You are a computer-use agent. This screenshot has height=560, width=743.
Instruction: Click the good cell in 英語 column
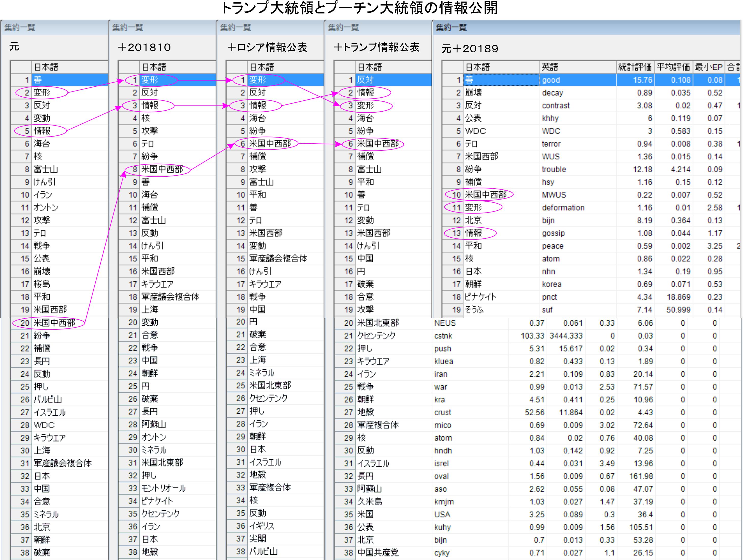coord(551,80)
